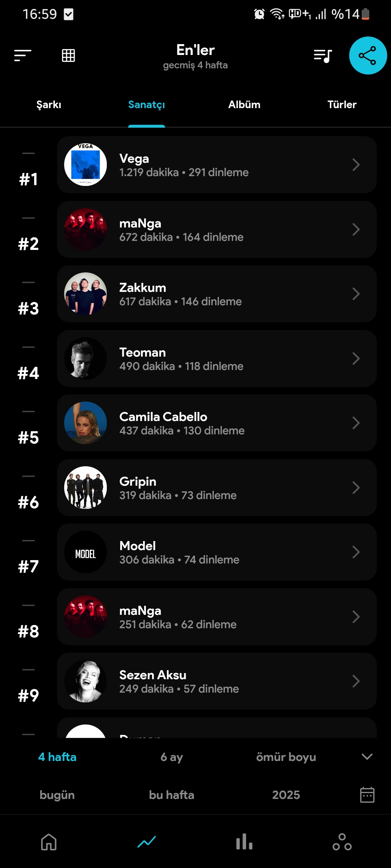Open the playlist music-note icon
Viewport: 391px width, 868px height.
coord(323,56)
